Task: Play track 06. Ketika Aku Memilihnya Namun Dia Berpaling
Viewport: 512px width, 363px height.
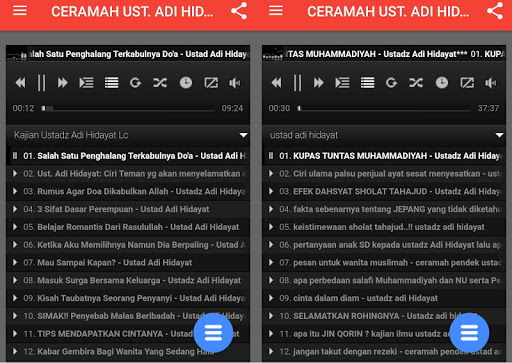Action: click(128, 245)
